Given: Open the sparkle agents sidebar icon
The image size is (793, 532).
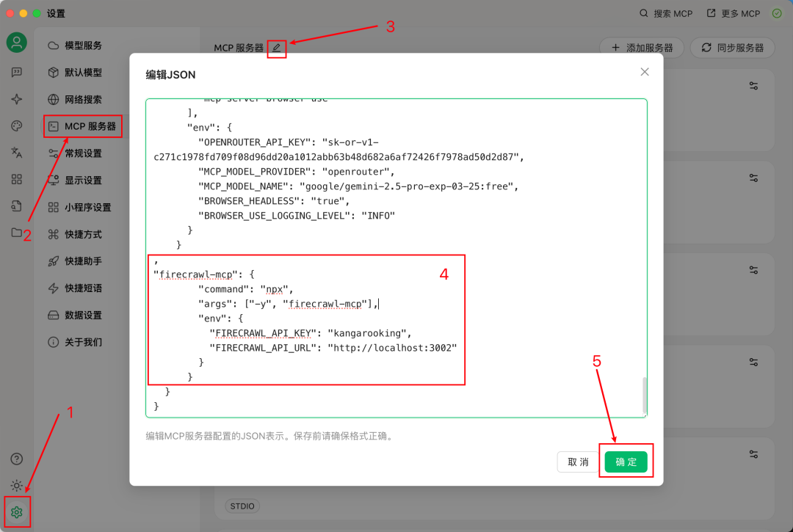Looking at the screenshot, I should [x=17, y=99].
